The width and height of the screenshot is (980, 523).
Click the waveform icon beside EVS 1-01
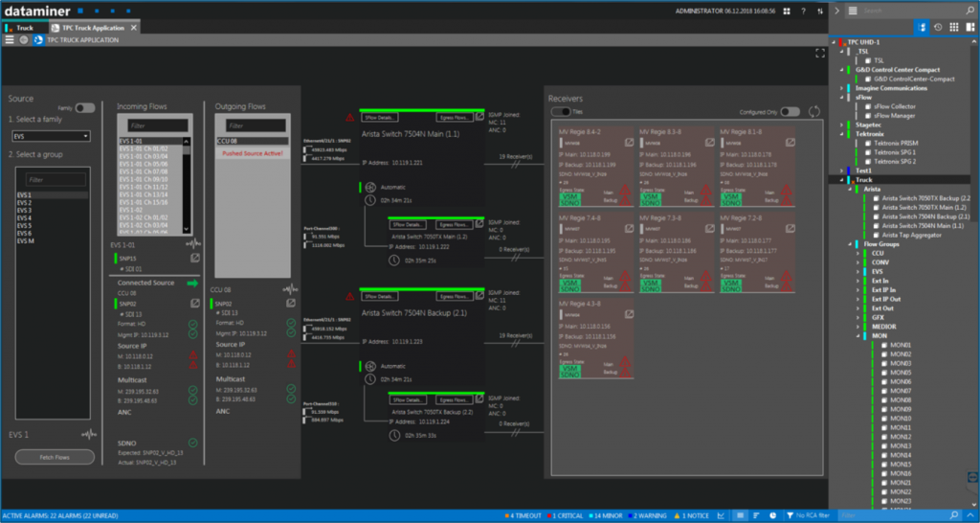(x=193, y=244)
